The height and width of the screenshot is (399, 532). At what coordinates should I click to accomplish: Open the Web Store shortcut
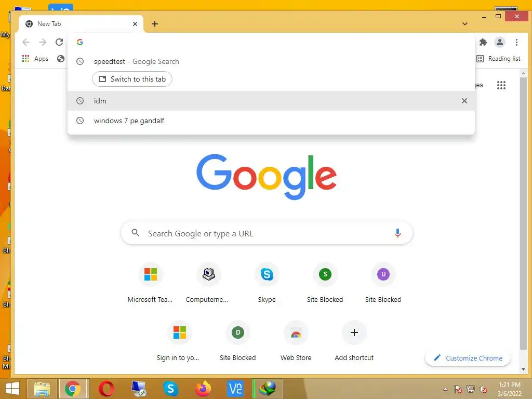[x=296, y=341]
